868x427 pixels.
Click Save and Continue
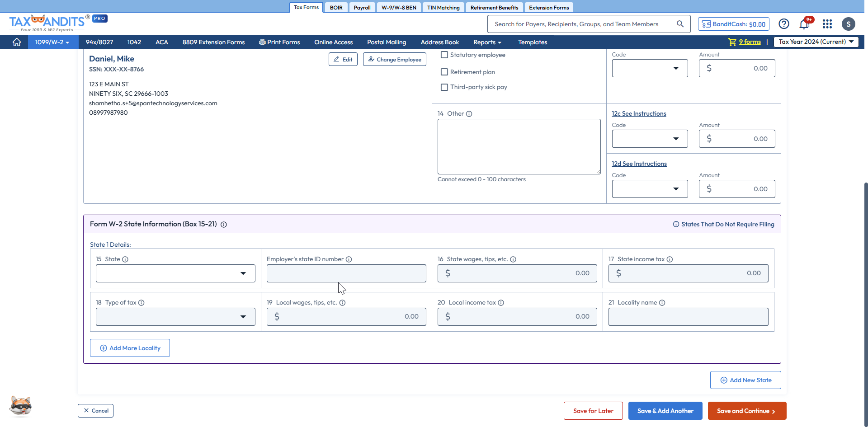coord(747,411)
